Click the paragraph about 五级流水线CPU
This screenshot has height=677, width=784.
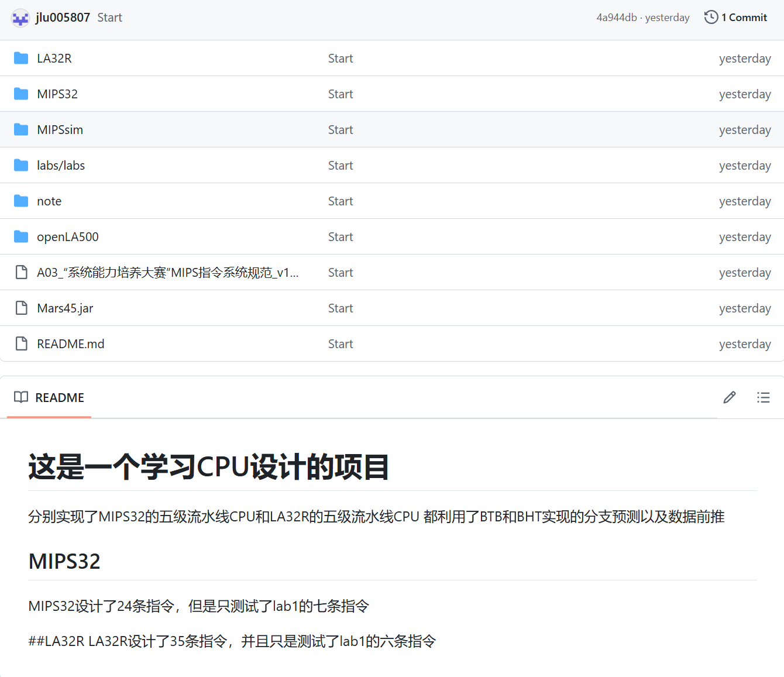[x=376, y=517]
